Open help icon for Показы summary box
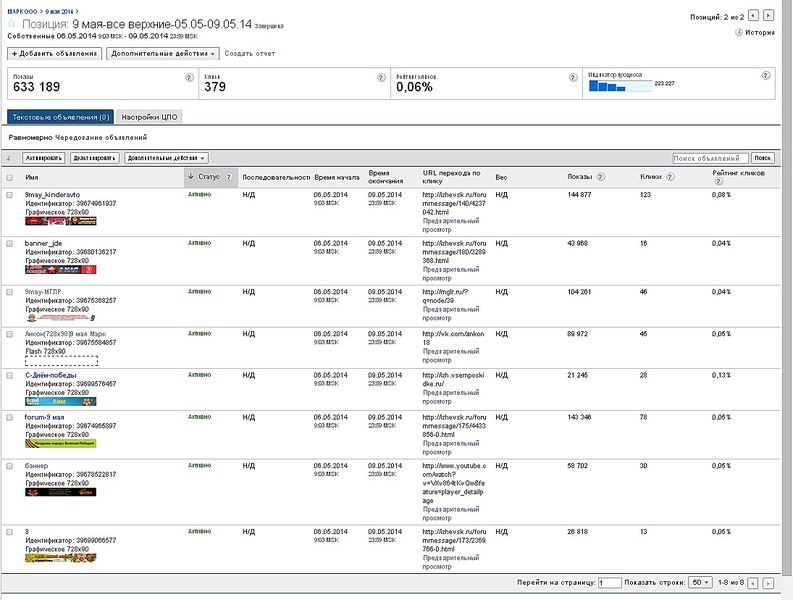This screenshot has height=600, width=793. pyautogui.click(x=189, y=77)
